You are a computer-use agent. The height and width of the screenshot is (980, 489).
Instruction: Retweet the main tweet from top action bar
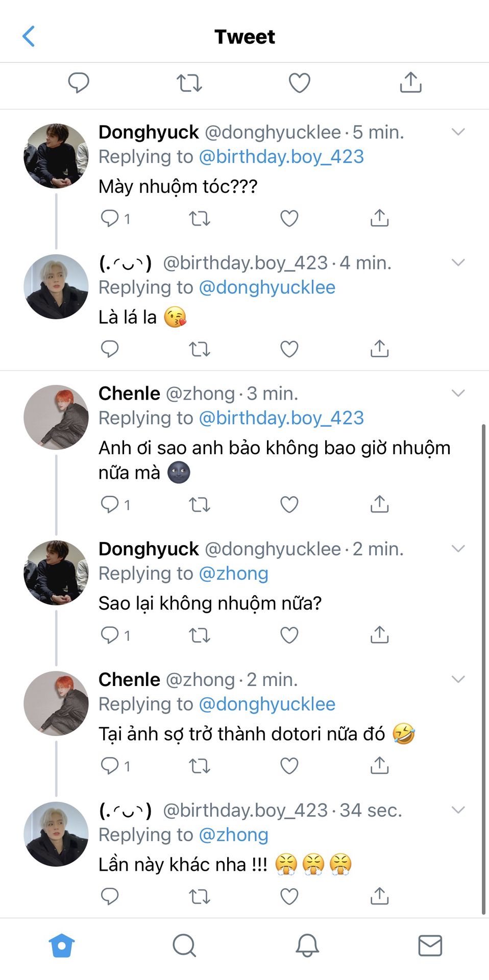point(189,83)
